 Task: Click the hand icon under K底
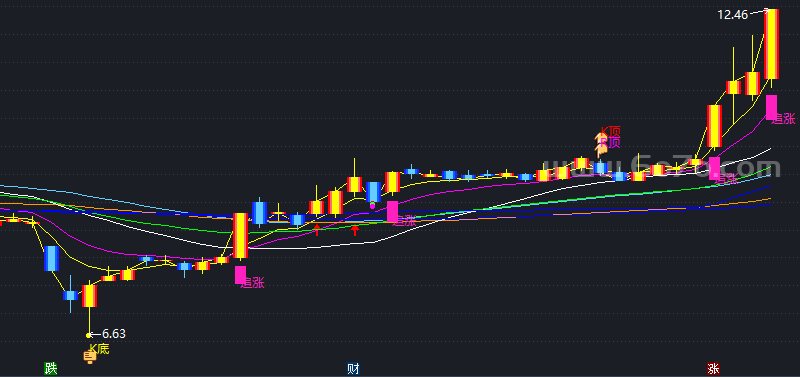click(x=90, y=358)
